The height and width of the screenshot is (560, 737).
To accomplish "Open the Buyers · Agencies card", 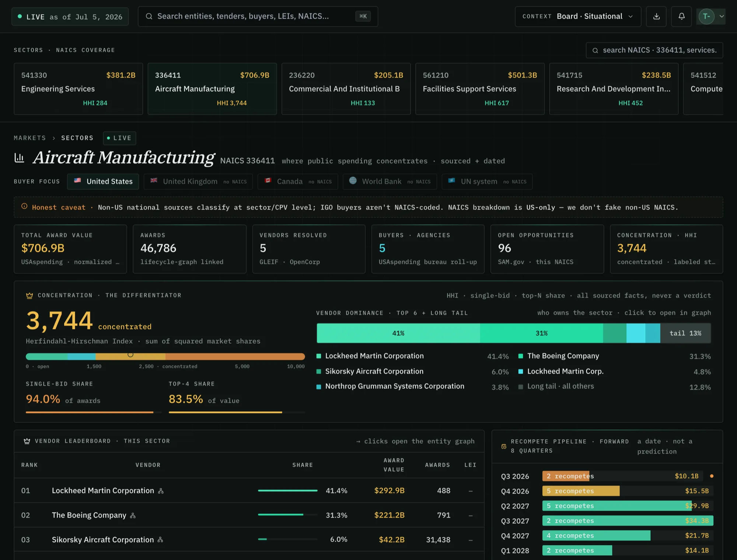I will (x=428, y=249).
